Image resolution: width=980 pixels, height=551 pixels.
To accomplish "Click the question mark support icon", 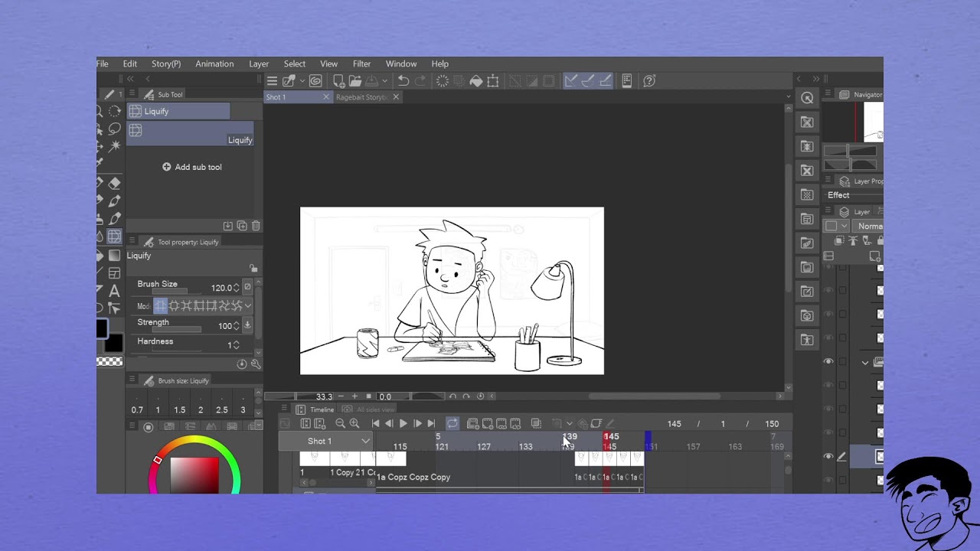I will click(x=649, y=80).
